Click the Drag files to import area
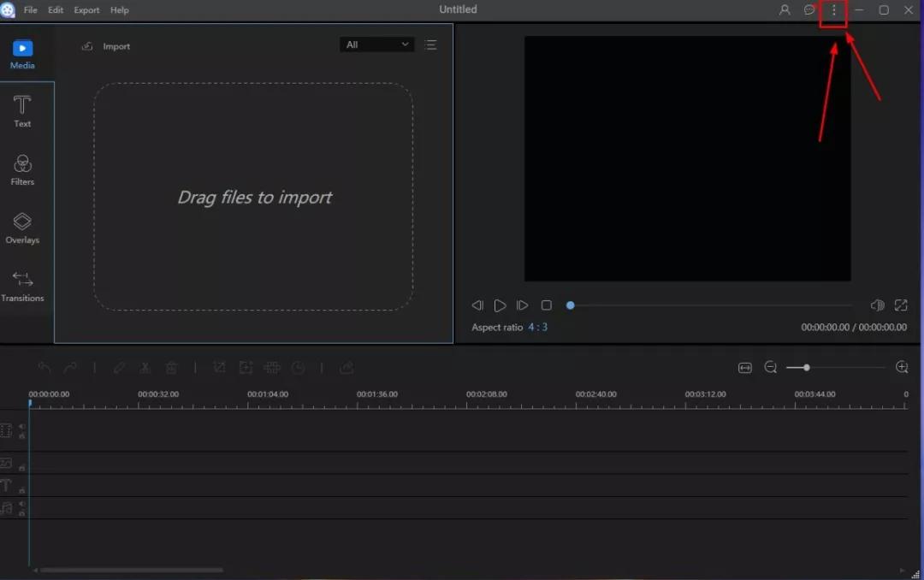Image resolution: width=924 pixels, height=580 pixels. click(253, 197)
